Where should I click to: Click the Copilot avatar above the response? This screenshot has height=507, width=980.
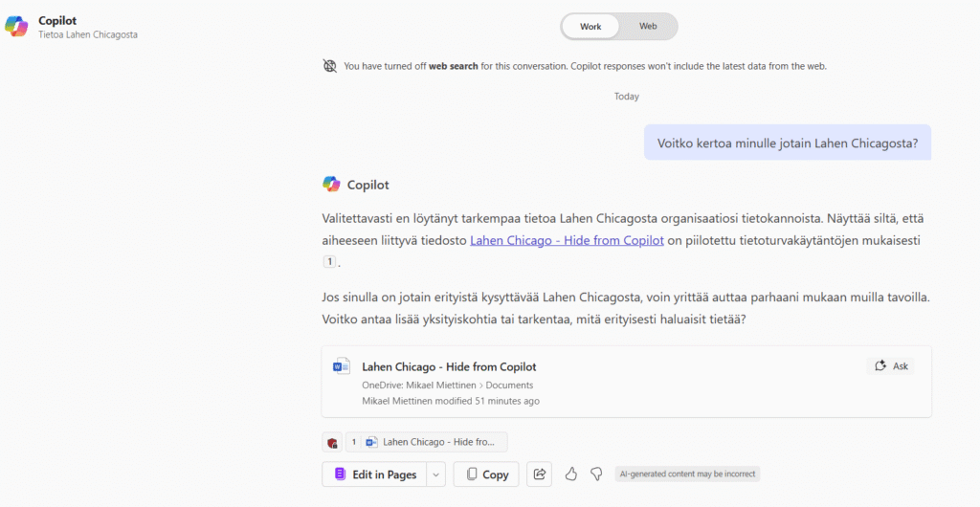pyautogui.click(x=331, y=185)
